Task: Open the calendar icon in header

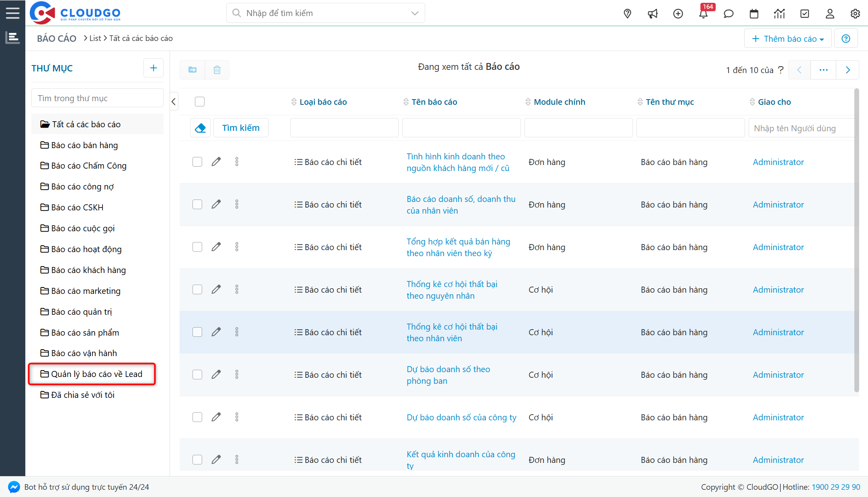Action: point(754,14)
